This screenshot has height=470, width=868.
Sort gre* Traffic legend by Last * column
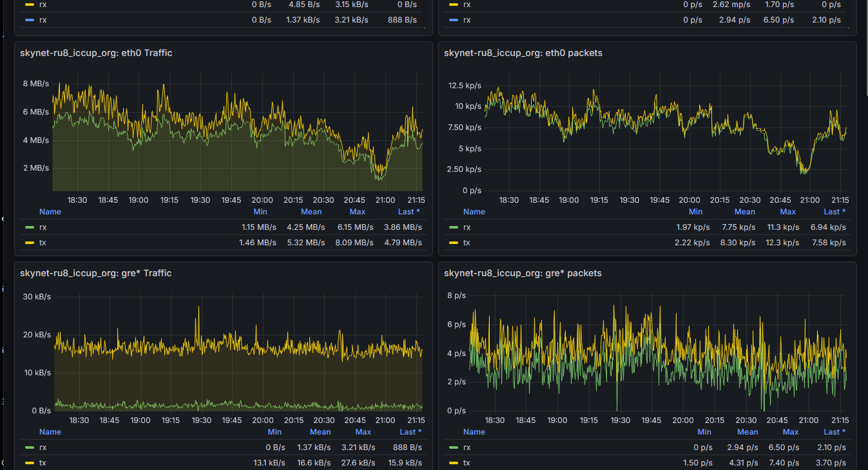(410, 432)
